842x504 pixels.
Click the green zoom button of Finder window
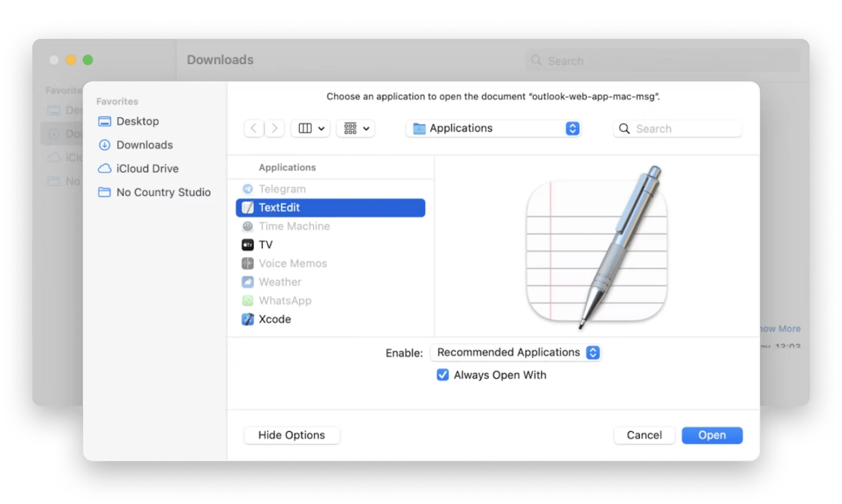click(87, 60)
